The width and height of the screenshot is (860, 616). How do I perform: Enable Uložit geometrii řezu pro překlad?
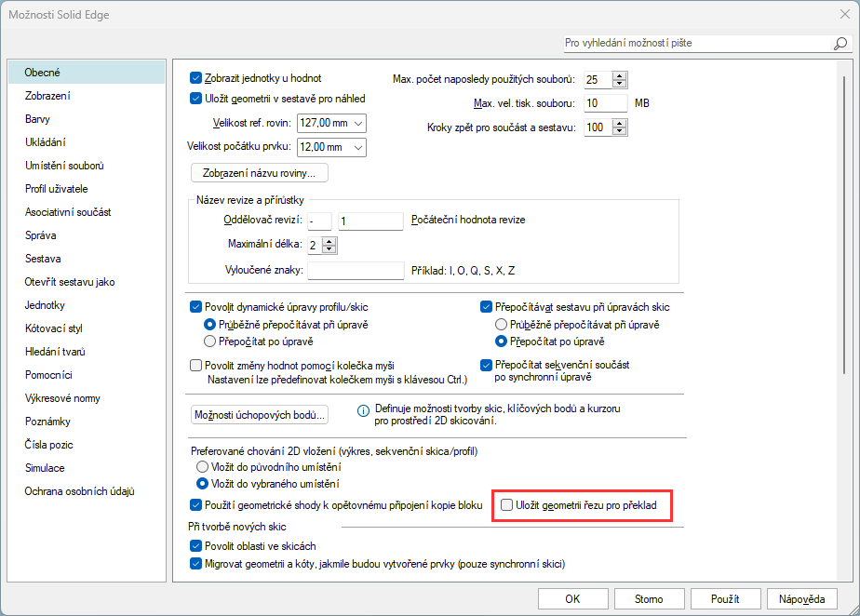pyautogui.click(x=507, y=505)
